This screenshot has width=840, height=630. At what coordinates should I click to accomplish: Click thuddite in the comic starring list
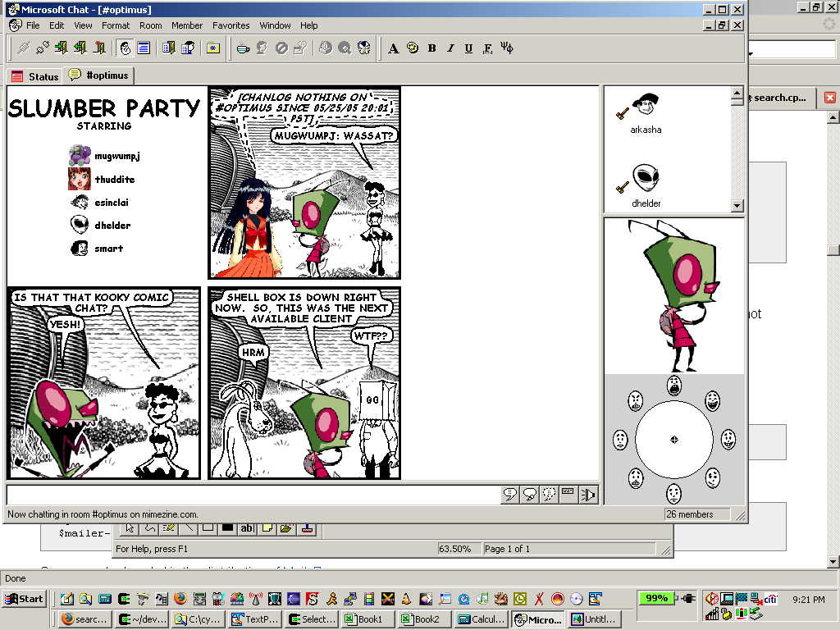pyautogui.click(x=102, y=179)
